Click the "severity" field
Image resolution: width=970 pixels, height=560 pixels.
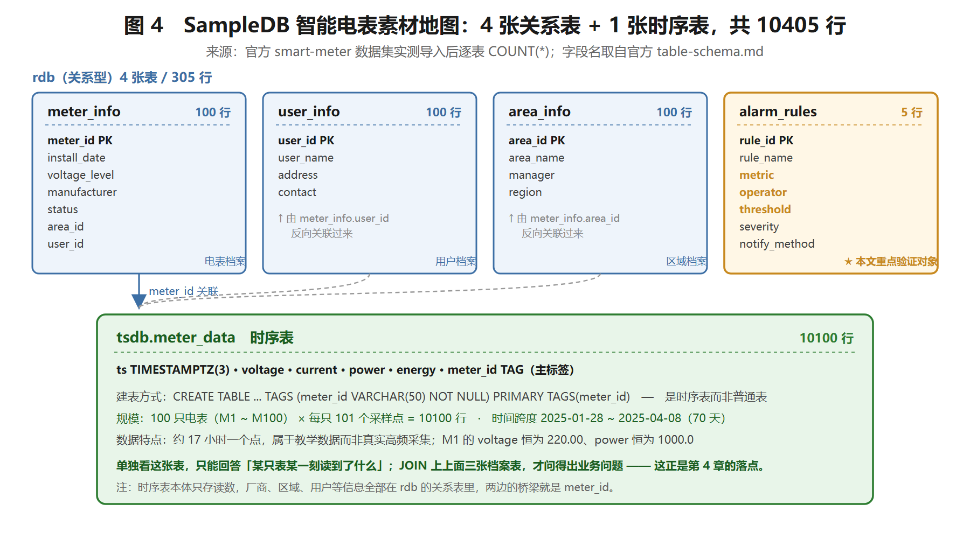point(759,227)
